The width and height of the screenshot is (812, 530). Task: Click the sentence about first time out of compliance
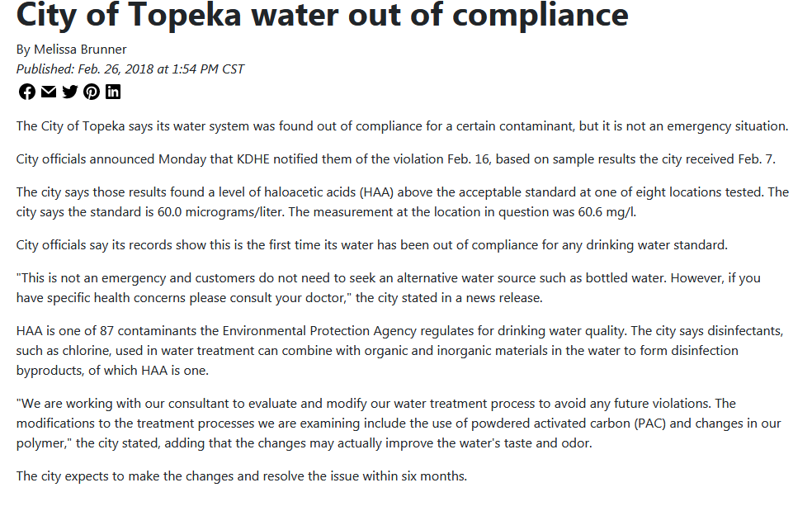tap(372, 245)
